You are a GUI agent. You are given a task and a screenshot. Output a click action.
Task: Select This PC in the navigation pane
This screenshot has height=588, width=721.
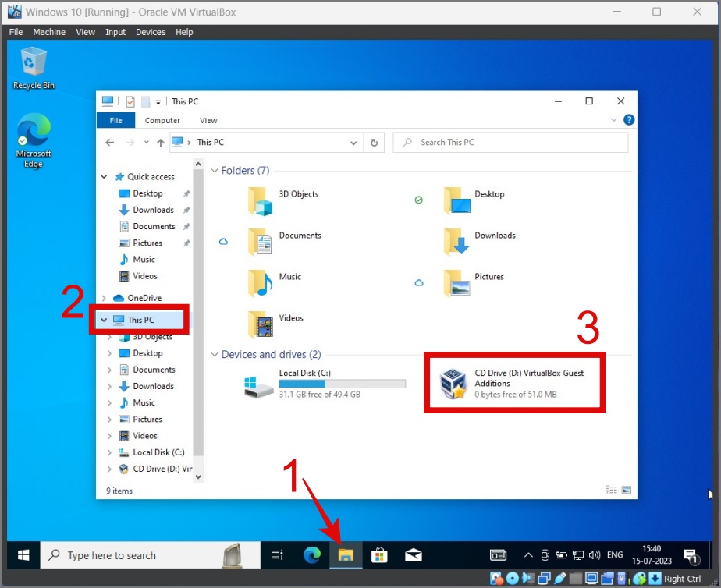(x=140, y=319)
